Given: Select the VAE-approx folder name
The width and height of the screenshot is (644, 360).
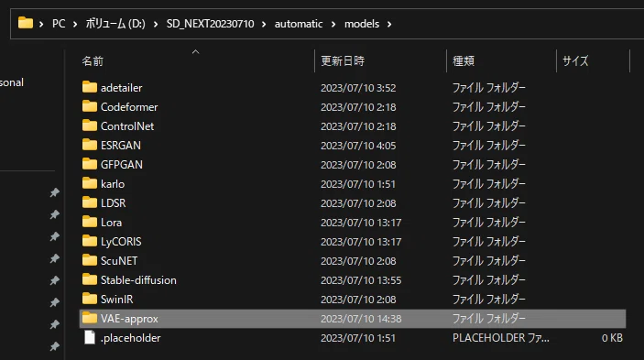Looking at the screenshot, I should pyautogui.click(x=129, y=319).
